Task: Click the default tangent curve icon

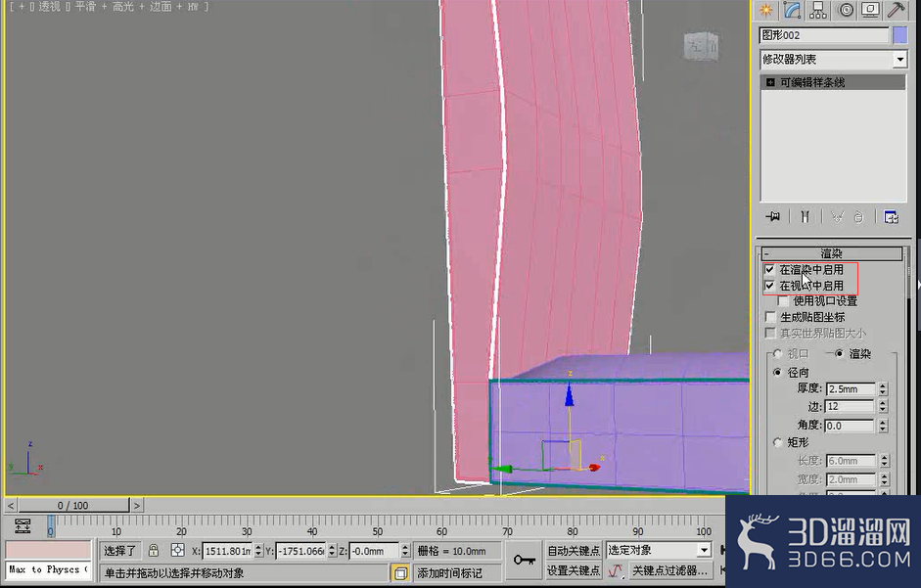Action: point(615,570)
